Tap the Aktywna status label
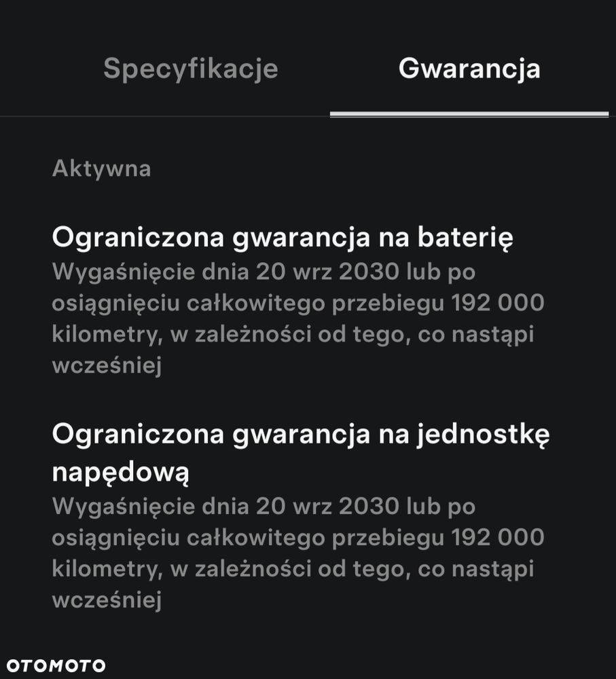Screen dimensions: 616x679 tap(101, 168)
